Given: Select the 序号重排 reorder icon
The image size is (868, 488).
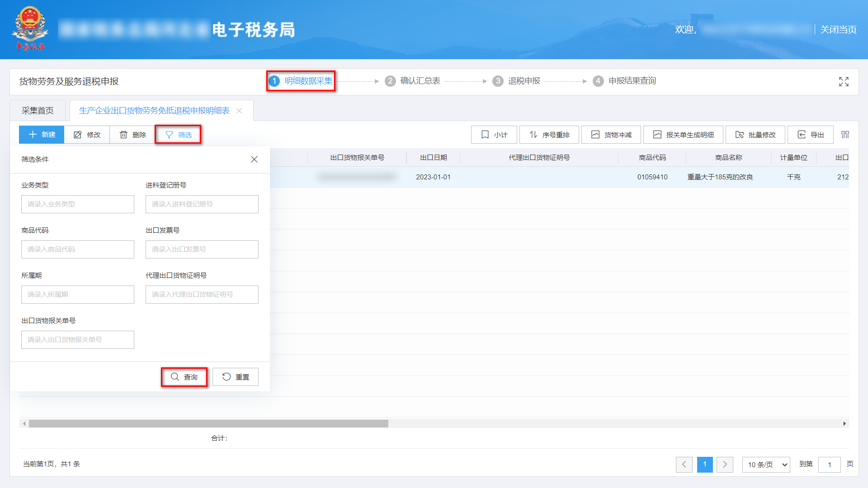Looking at the screenshot, I should pos(549,134).
